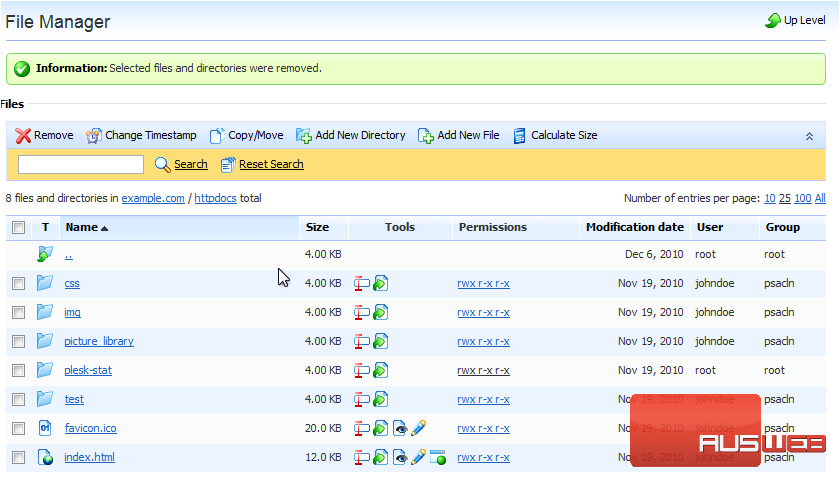The image size is (840, 480).
Task: Open Change Timestamp tool
Action: pyautogui.click(x=141, y=136)
